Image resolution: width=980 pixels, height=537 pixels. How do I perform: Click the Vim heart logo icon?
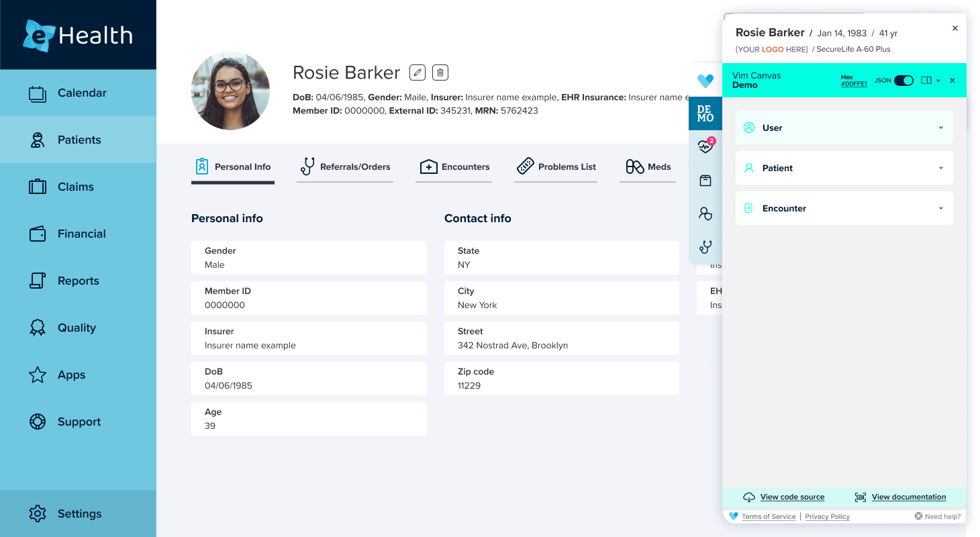[x=705, y=81]
